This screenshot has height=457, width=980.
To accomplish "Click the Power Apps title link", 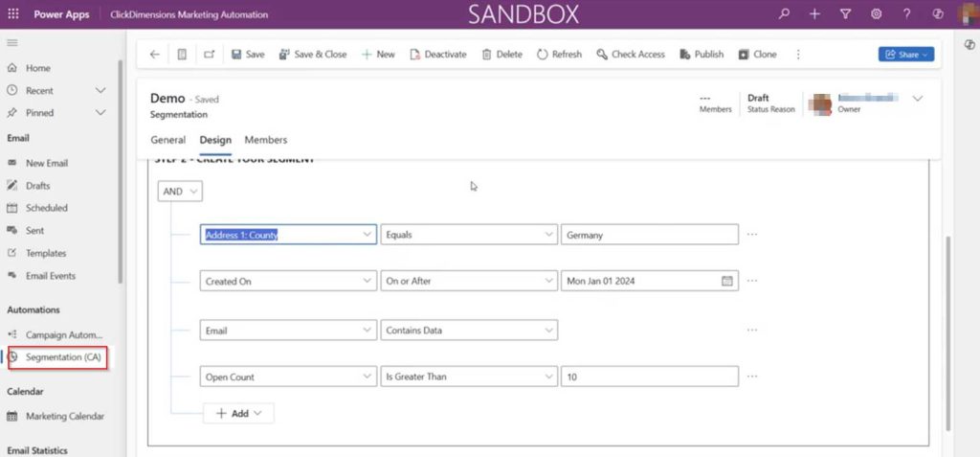I will (61, 14).
